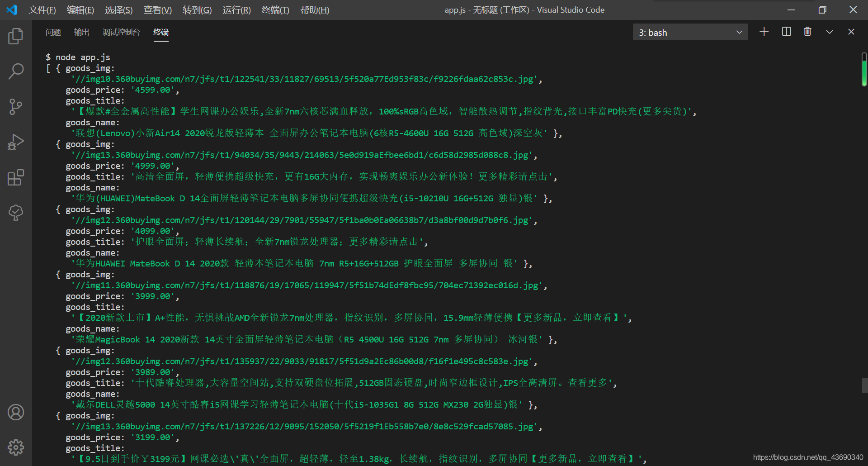This screenshot has height=466, width=868.
Task: Minimize the VS Code window
Action: 792,10
